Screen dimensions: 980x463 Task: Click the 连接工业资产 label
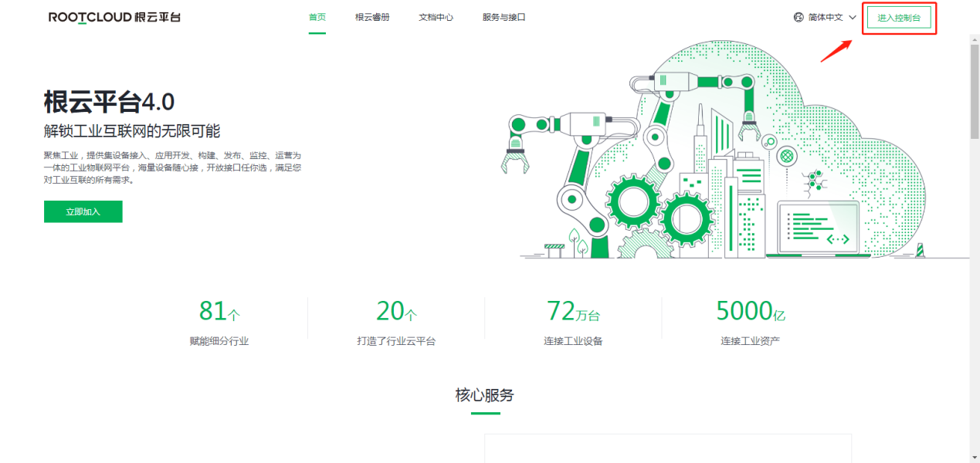[x=751, y=341]
